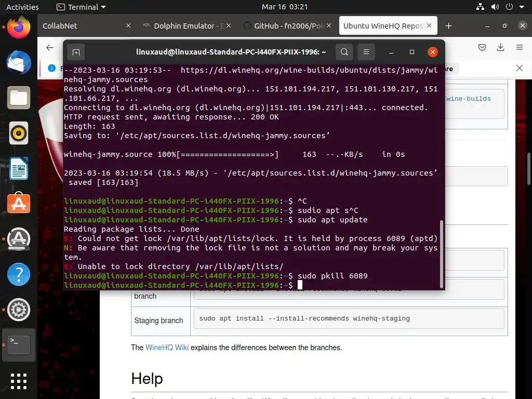Close the Dolphin Emulator tab

[229, 26]
